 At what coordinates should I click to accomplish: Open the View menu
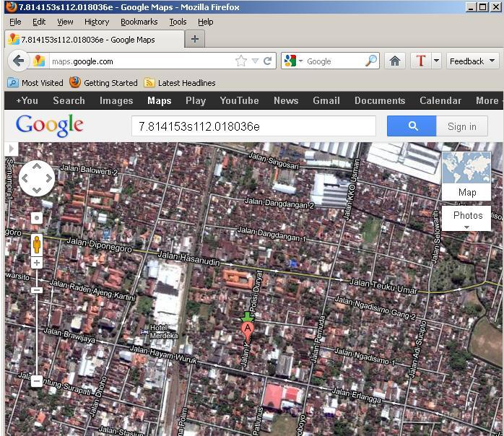(x=65, y=22)
